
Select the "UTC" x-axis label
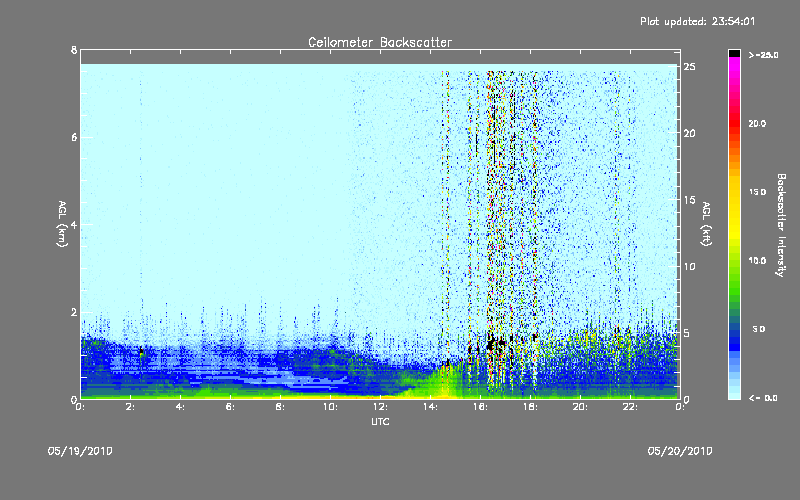click(380, 421)
